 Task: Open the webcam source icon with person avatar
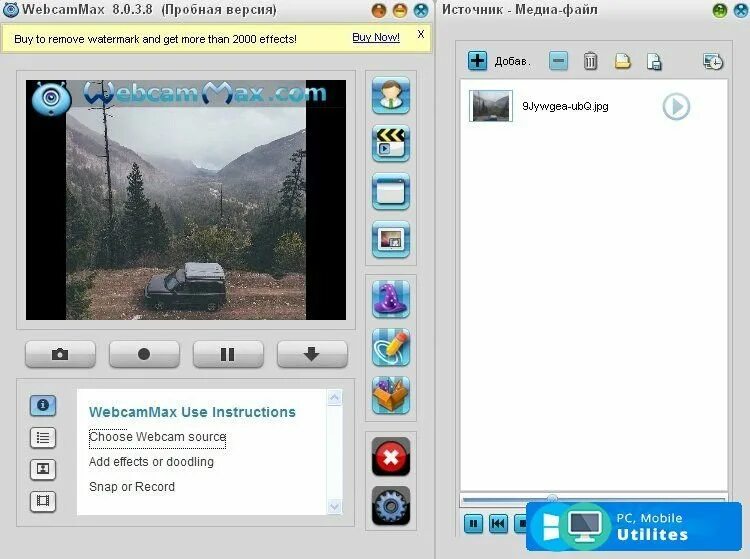point(391,95)
